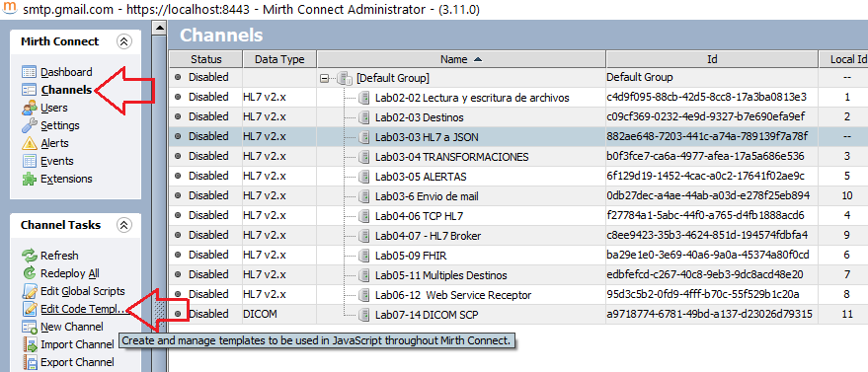Click Import Channel task
The height and width of the screenshot is (372, 868).
point(77,344)
